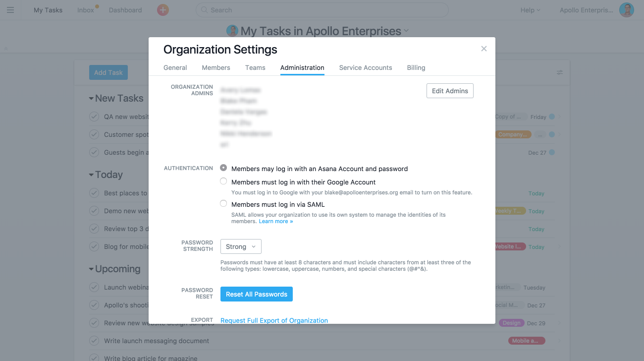Switch to the General tab
This screenshot has width=644, height=361.
tap(175, 67)
